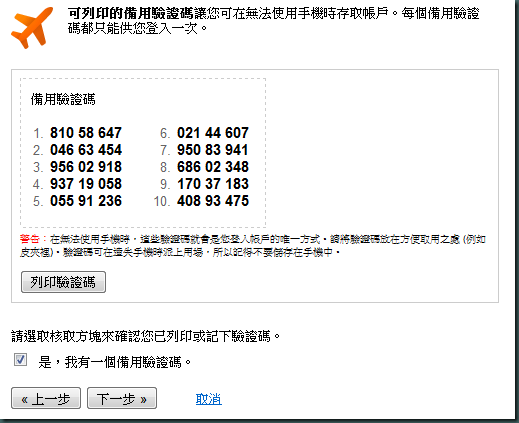
Task: Select backup code 956 02 918
Action: coord(86,167)
